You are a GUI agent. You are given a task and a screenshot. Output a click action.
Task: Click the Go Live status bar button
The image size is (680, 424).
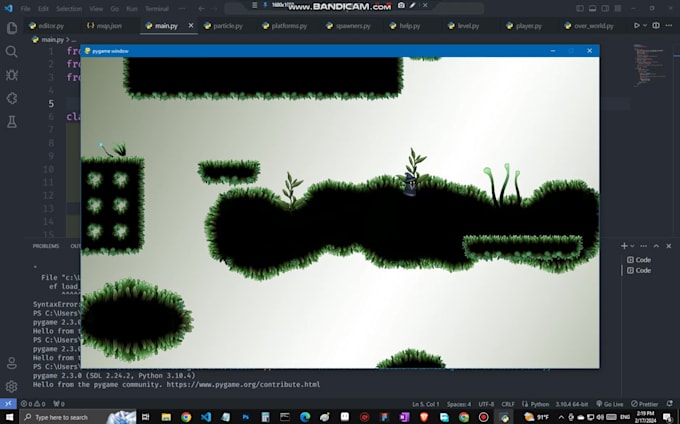[612, 404]
